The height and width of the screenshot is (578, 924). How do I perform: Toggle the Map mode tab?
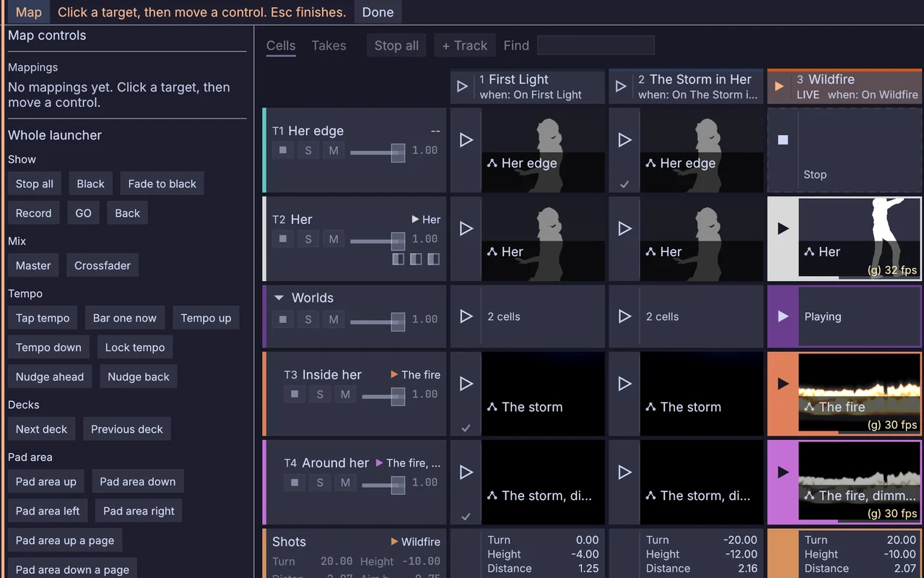29,12
